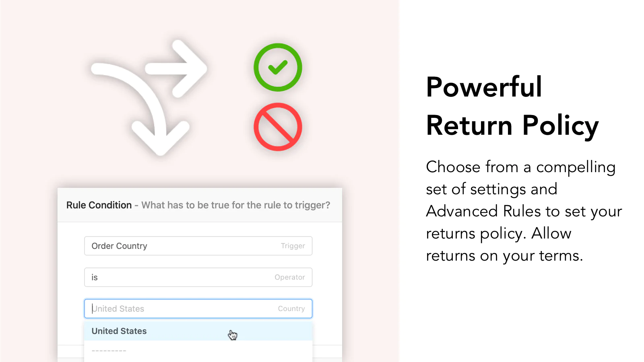Viewport: 644px width, 362px height.
Task: Select United States from the suggestion list
Action: pyautogui.click(x=119, y=331)
